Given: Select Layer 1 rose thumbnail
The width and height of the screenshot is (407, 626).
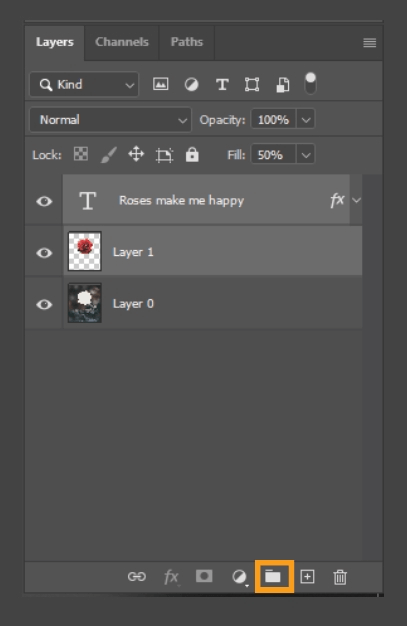Looking at the screenshot, I should coord(85,251).
